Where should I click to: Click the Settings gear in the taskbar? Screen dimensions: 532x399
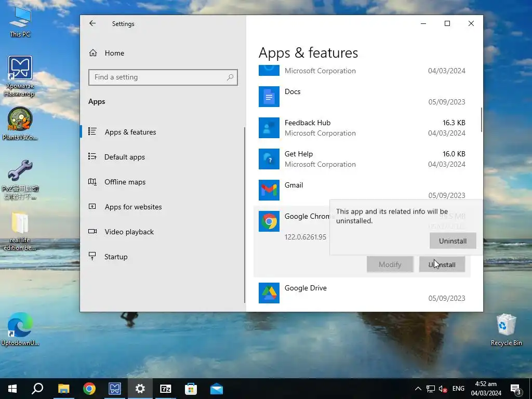140,389
